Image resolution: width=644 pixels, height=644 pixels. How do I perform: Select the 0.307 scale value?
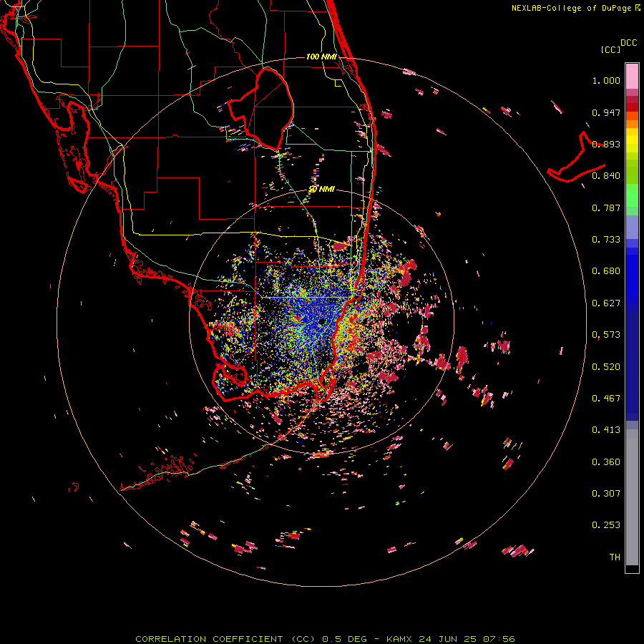(x=606, y=494)
